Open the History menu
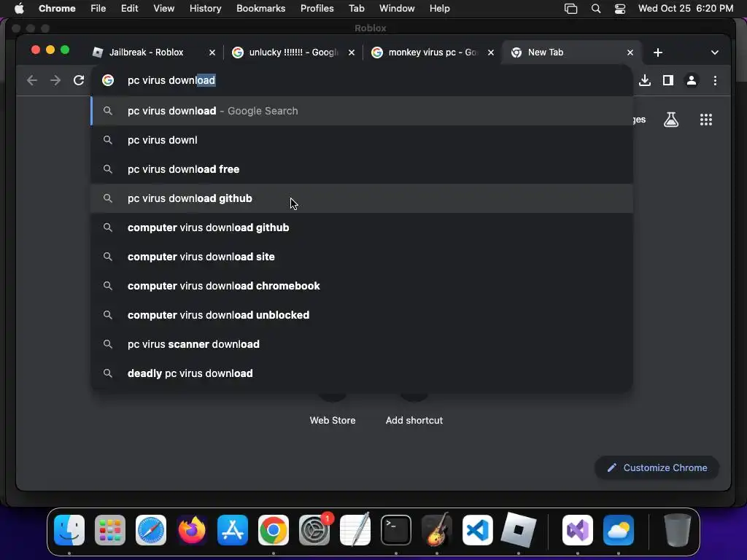This screenshot has width=747, height=560. pos(205,9)
